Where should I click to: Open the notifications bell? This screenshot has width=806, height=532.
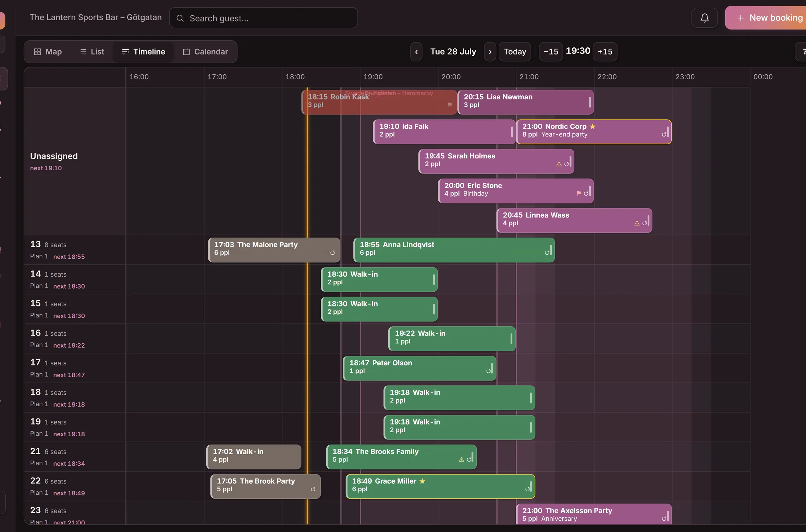coord(704,18)
